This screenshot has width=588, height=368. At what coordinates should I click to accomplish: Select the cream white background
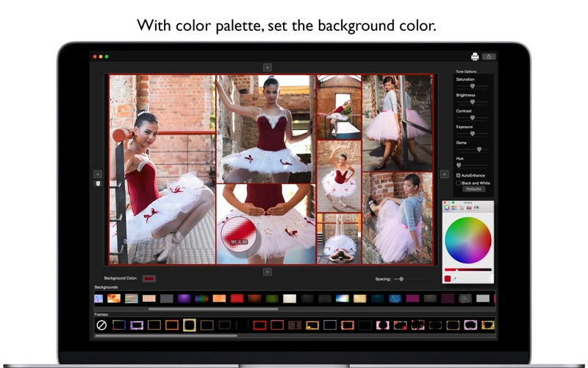tap(290, 299)
